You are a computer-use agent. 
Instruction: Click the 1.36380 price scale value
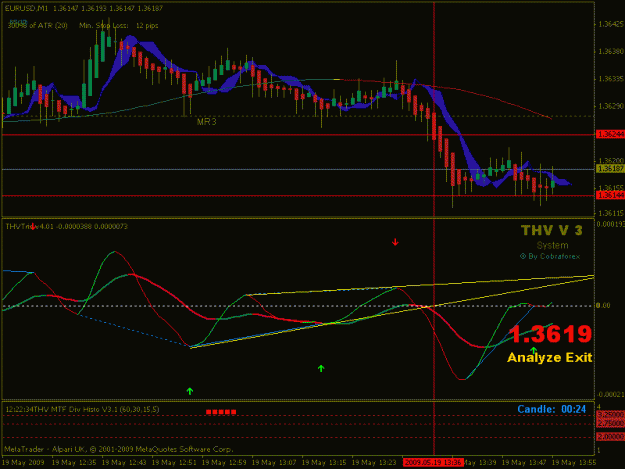611,51
